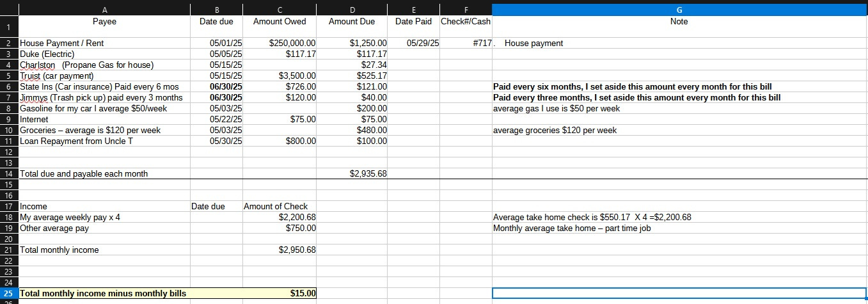The width and height of the screenshot is (868, 304).
Task: Select the 'Internet' payee cell
Action: (104, 120)
